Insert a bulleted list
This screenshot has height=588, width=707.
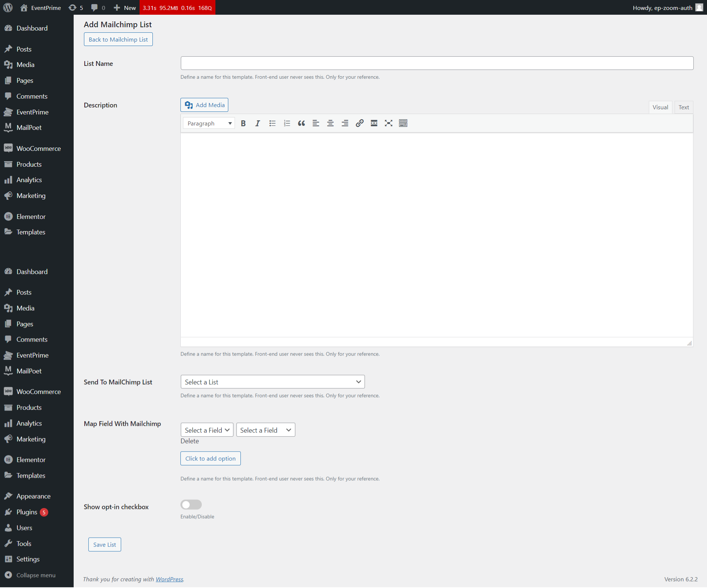[272, 123]
